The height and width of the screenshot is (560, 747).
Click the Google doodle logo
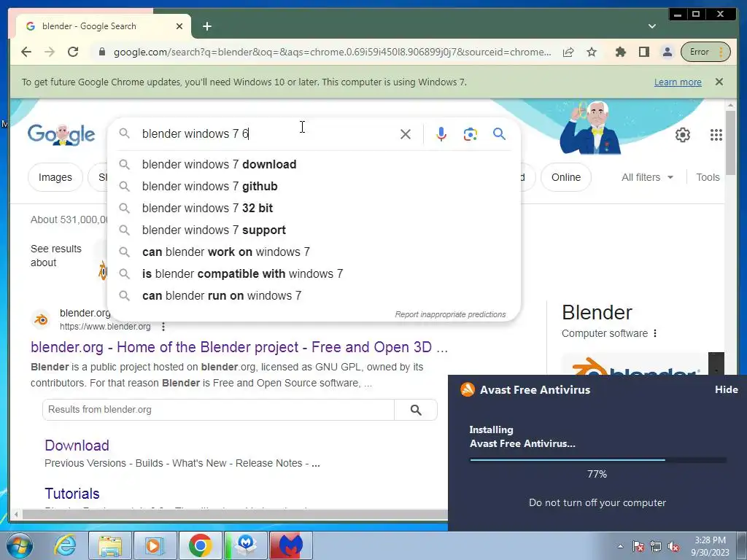[x=61, y=134]
